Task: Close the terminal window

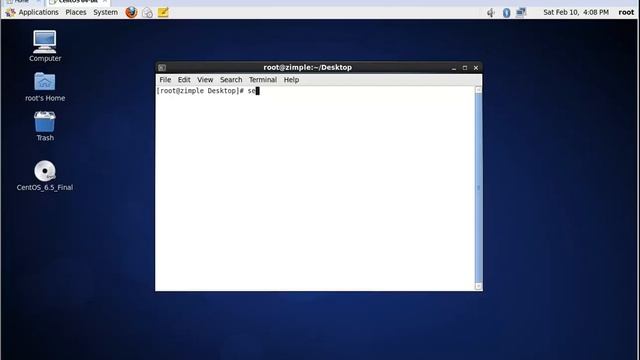Action: pos(476,68)
